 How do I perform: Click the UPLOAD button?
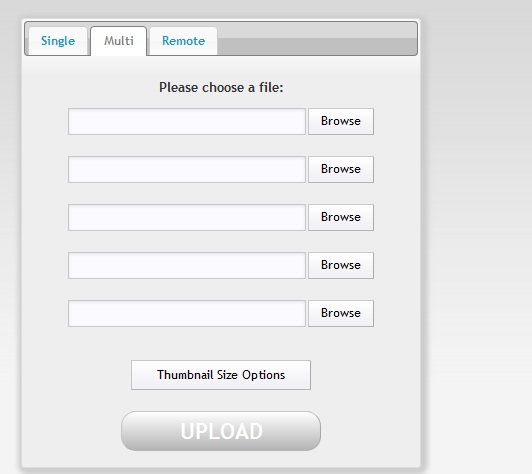pyautogui.click(x=221, y=431)
